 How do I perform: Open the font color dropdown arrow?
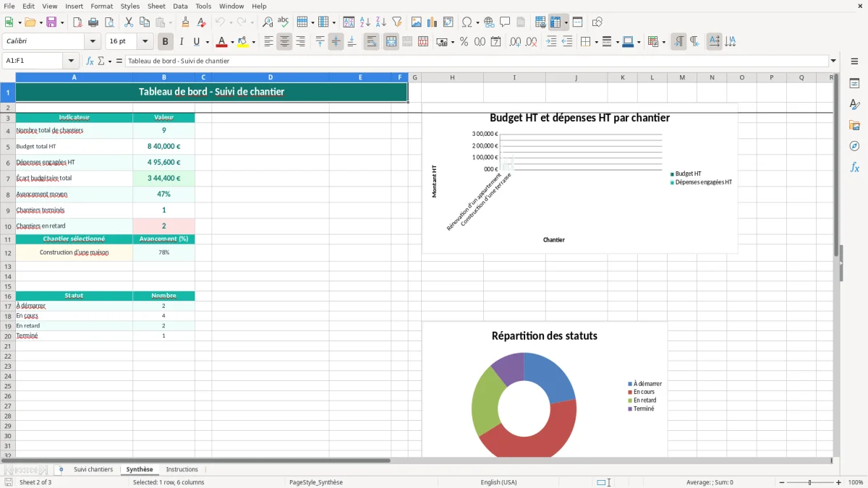click(x=232, y=42)
